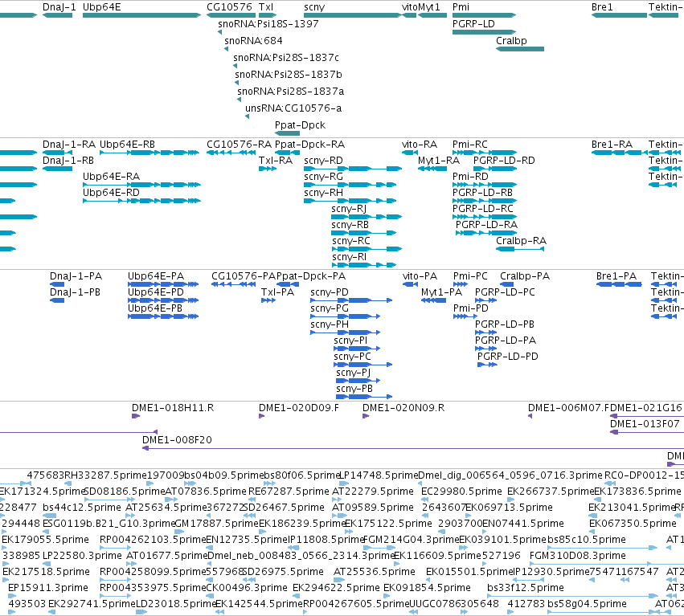Select the DnaJ-1-RB transcript label
This screenshot has width=684, height=616.
(68, 161)
